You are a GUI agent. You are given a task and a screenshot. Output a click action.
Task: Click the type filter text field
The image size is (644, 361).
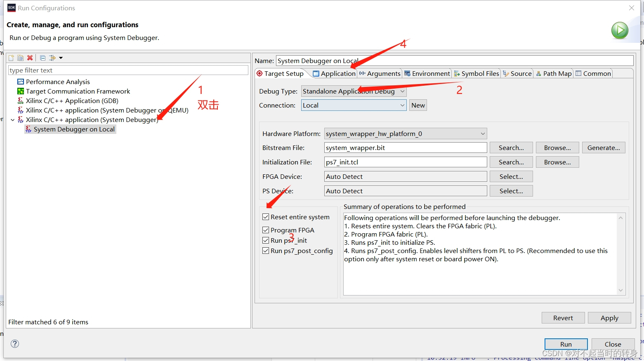pyautogui.click(x=128, y=70)
